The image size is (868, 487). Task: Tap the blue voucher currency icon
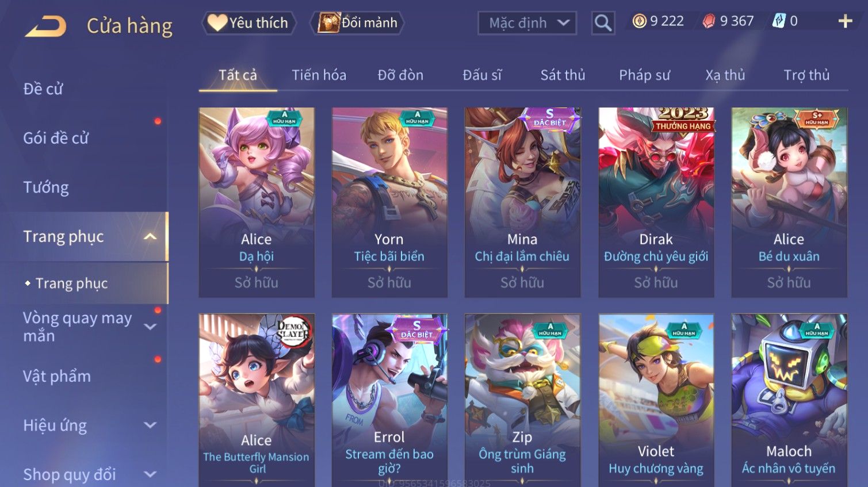click(x=778, y=21)
